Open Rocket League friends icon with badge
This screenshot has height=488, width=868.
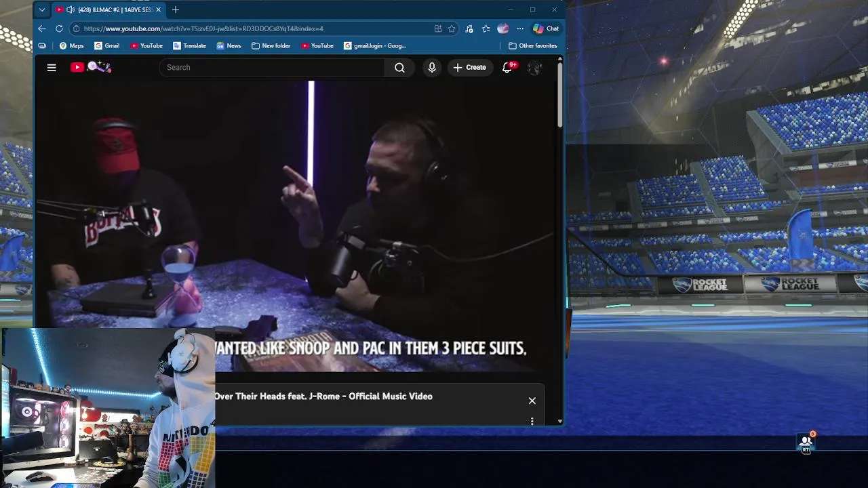(x=806, y=442)
